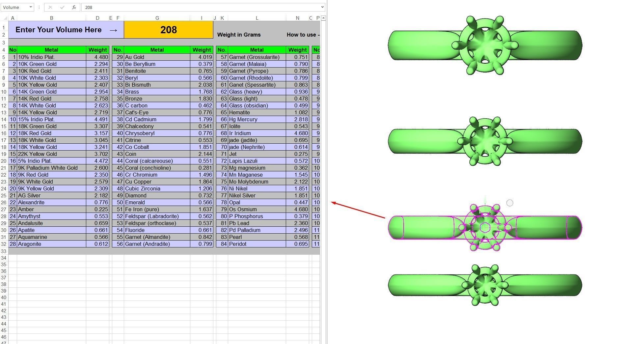Select the 'Hg Mercury' cell
The height and width of the screenshot is (344, 644).
(257, 119)
